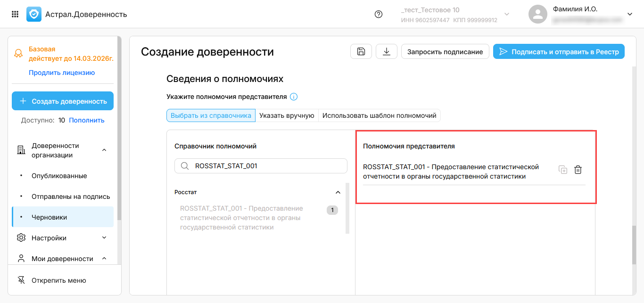Open the help question mark icon

(x=378, y=14)
